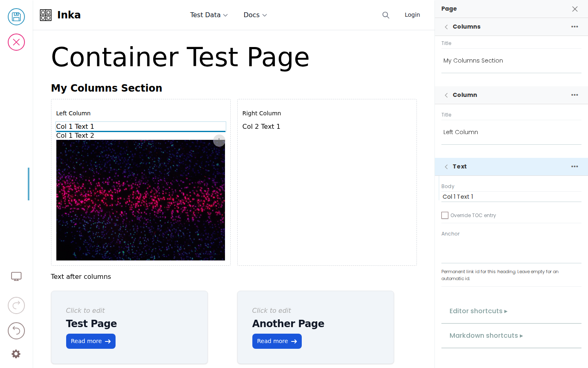Screen dimensions: 588x368
Task: Edit the Columns Title field
Action: point(511,61)
